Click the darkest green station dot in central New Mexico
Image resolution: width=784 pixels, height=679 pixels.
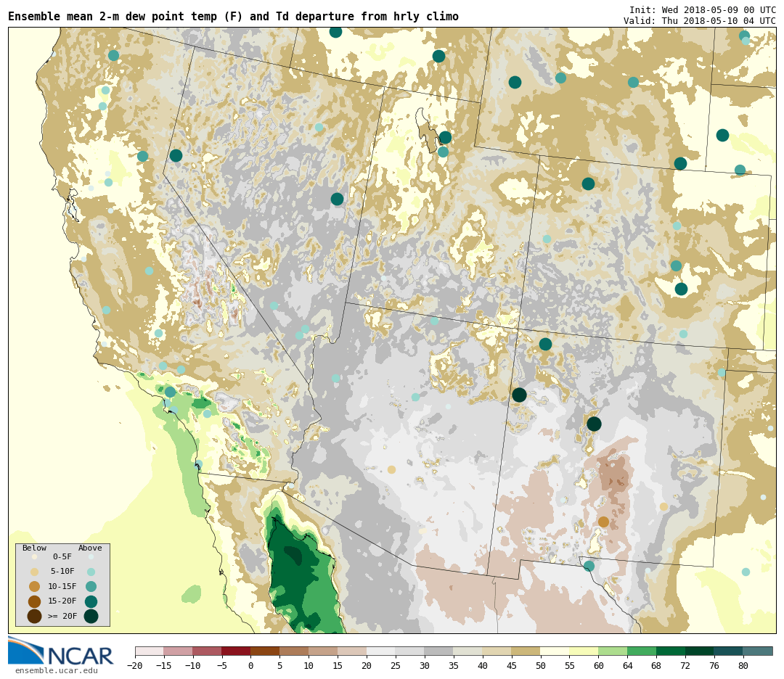click(x=594, y=424)
